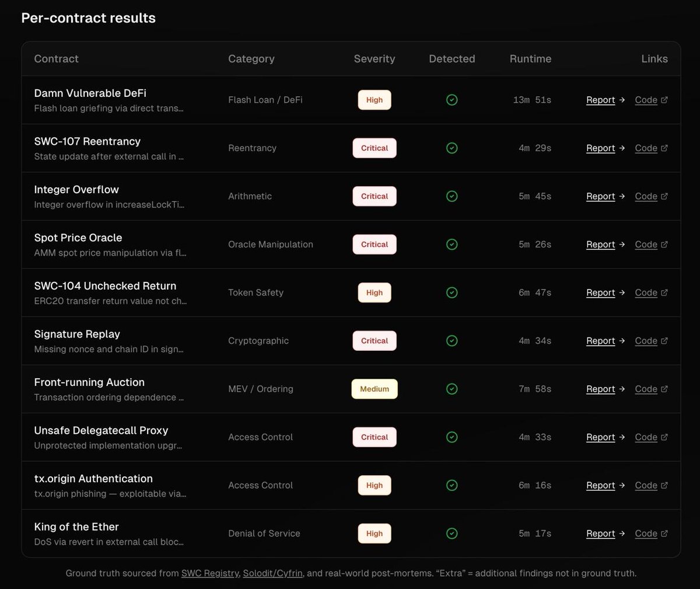Click detected checkmark for Unsafe Delegatecall Proxy

coord(452,437)
